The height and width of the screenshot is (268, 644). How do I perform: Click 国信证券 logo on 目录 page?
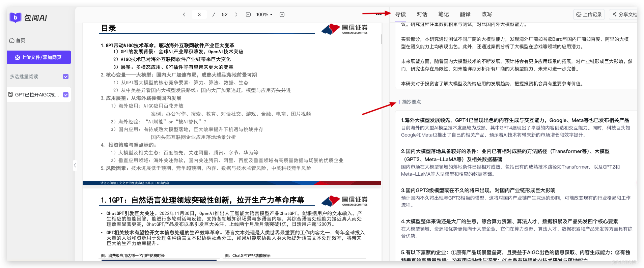click(x=344, y=29)
